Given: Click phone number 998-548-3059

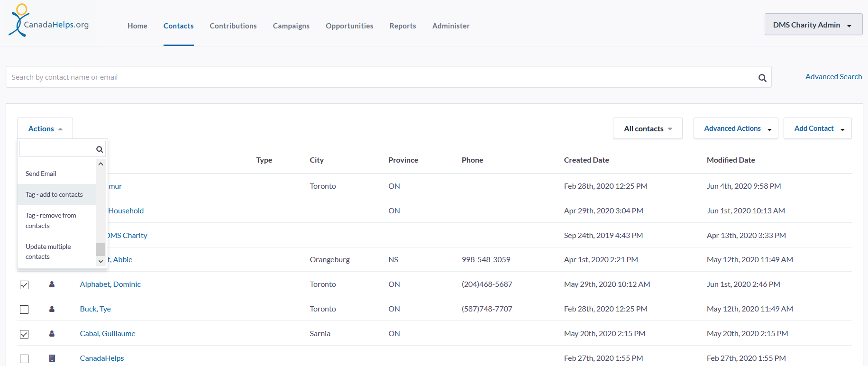Looking at the screenshot, I should coord(486,260).
